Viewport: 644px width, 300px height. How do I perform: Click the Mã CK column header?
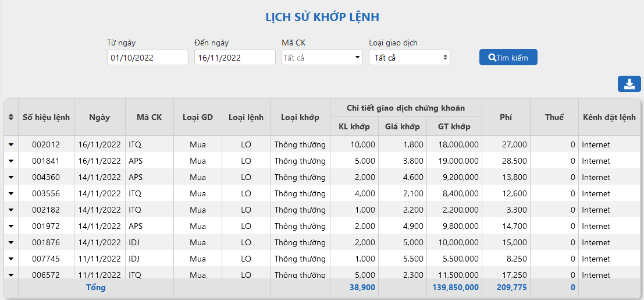point(150,117)
